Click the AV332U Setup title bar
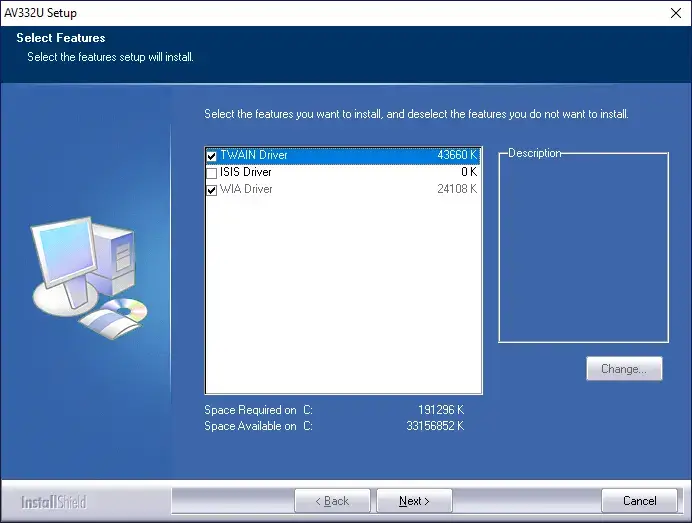 300,13
